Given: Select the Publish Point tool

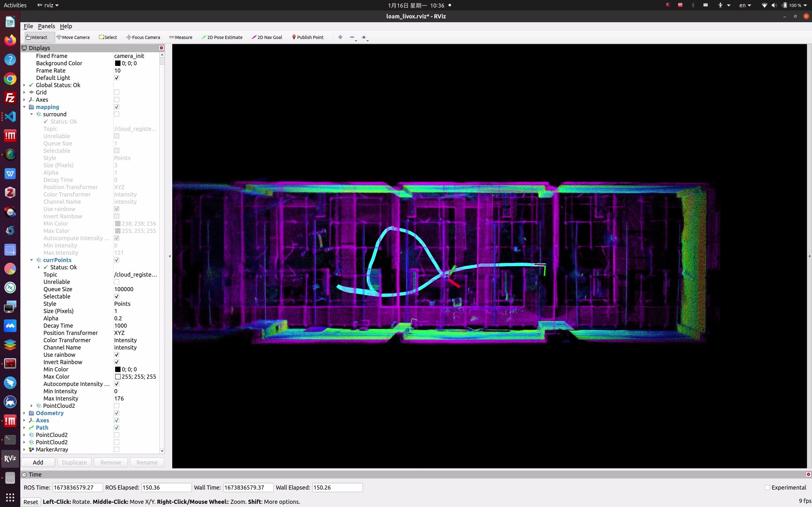Looking at the screenshot, I should [308, 37].
